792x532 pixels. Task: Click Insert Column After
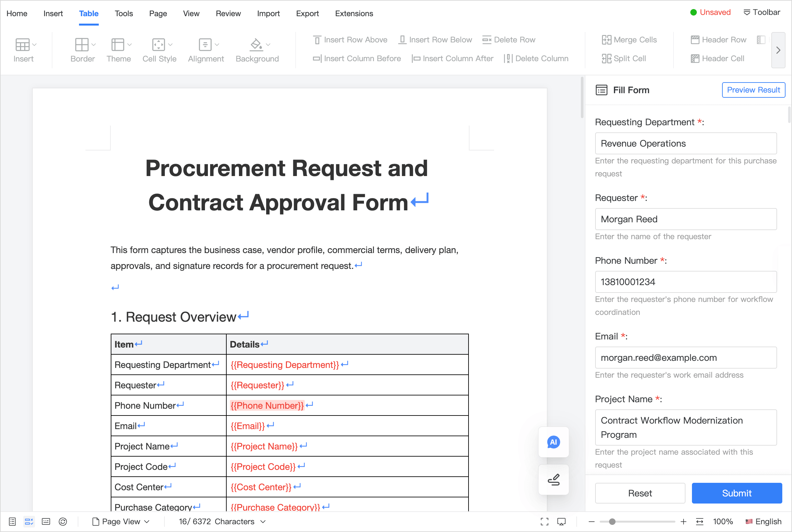(x=453, y=58)
